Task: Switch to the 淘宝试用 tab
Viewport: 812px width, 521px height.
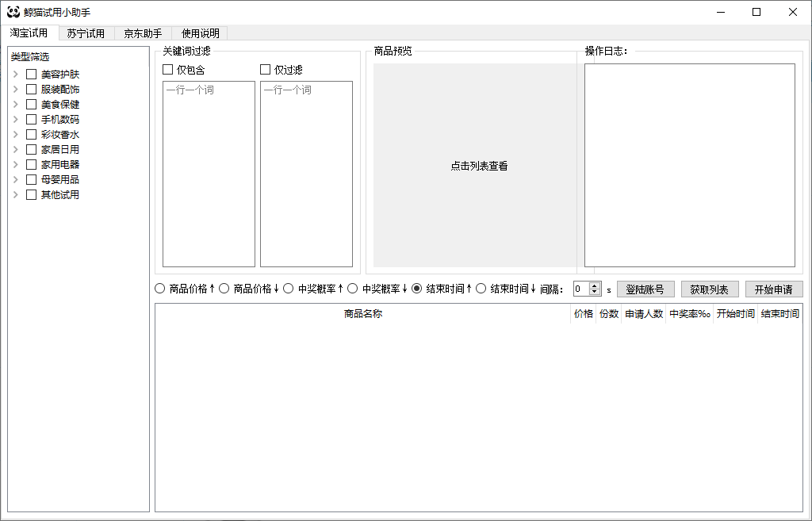Action: click(29, 33)
